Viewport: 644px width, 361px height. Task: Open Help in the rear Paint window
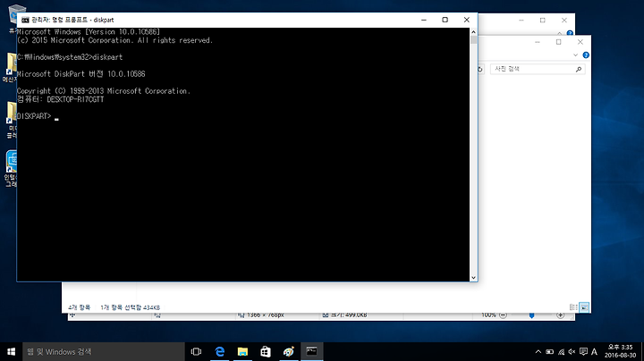point(570,33)
